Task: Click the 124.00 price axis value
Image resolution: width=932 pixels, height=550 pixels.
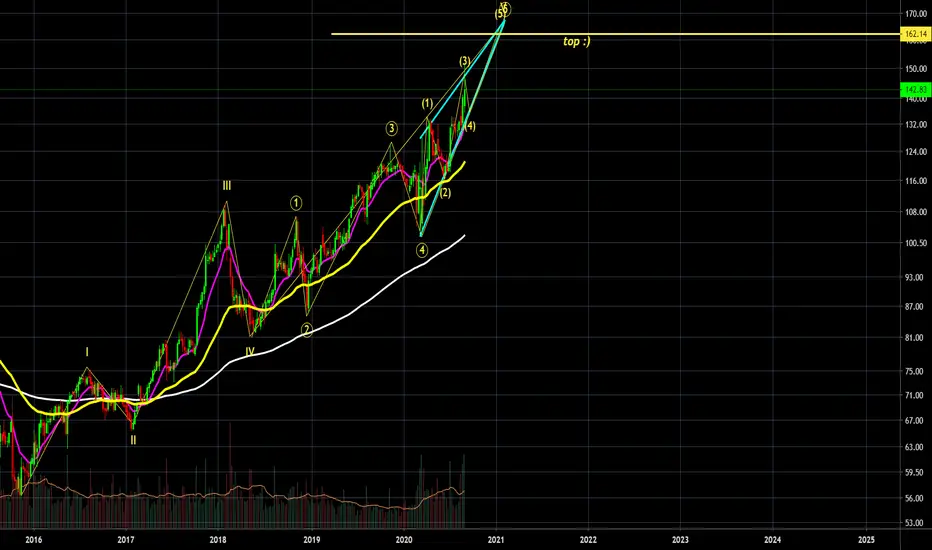Action: click(x=916, y=152)
